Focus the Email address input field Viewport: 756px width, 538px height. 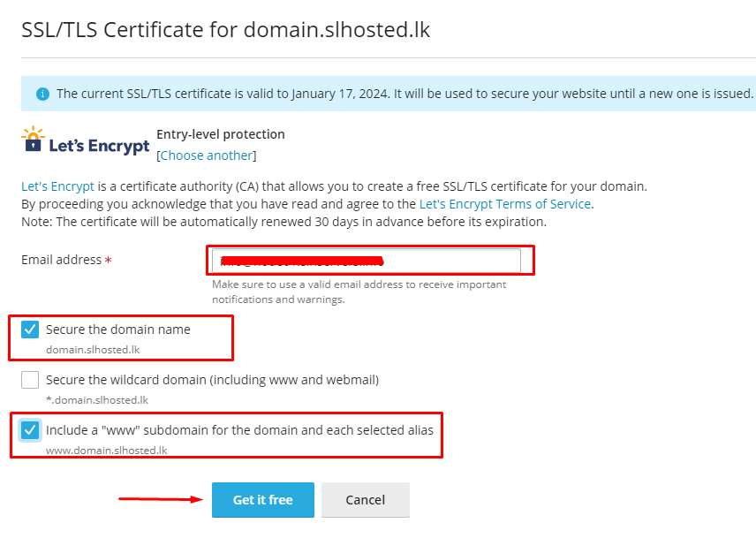click(x=365, y=261)
